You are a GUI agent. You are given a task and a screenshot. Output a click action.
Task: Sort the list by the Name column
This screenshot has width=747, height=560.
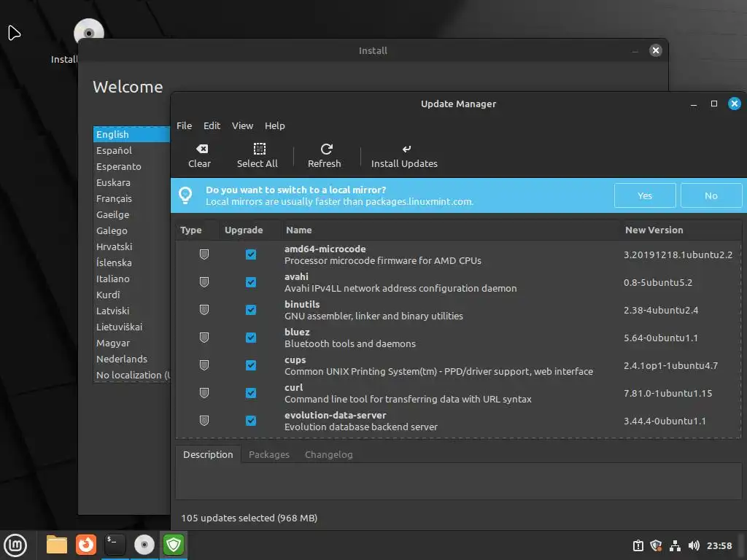[449, 230]
